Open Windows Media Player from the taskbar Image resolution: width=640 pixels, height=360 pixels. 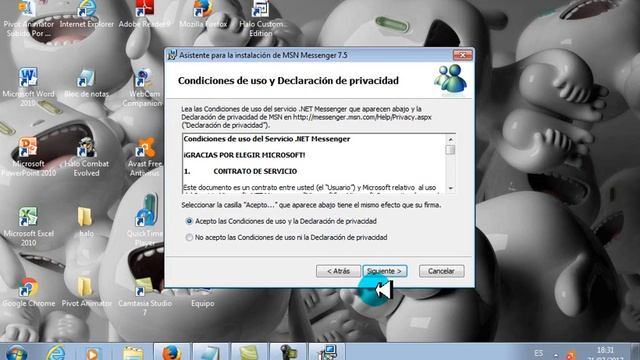[92, 353]
